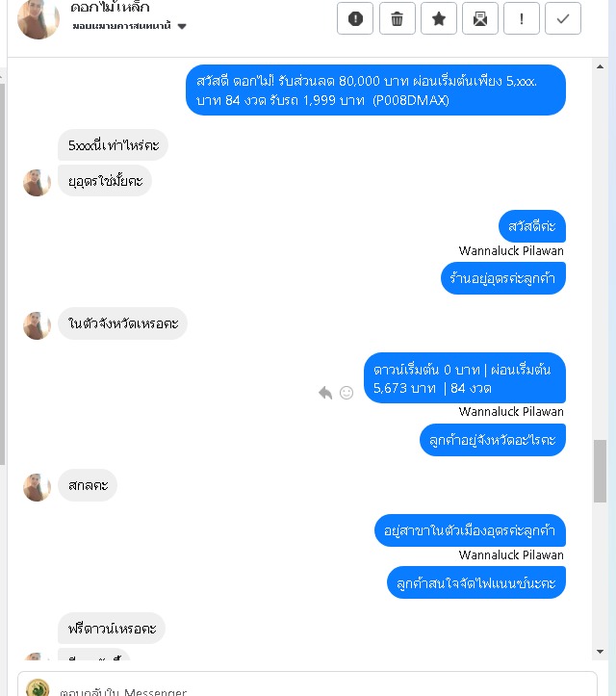The image size is (616, 696).
Task: Click the P008DMAX promotional message bubble
Action: coord(375,90)
